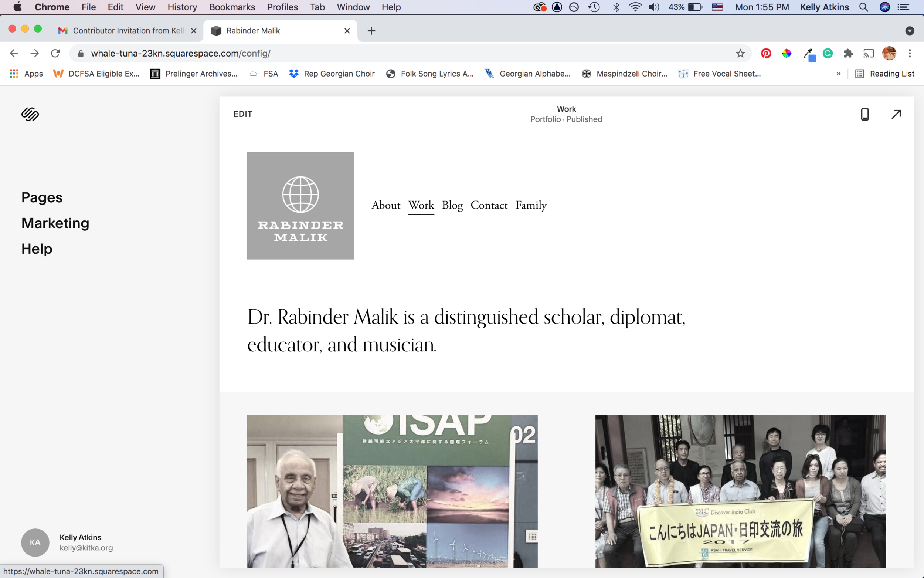This screenshot has height=578, width=924.
Task: Open Marketing panel
Action: point(55,223)
